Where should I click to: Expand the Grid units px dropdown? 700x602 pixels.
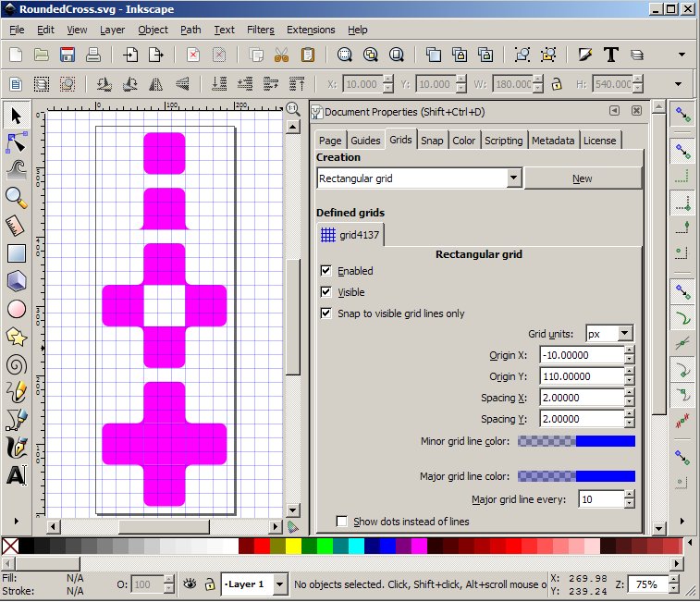624,334
